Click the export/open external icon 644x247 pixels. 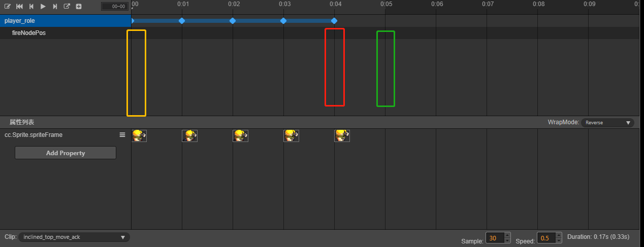67,7
